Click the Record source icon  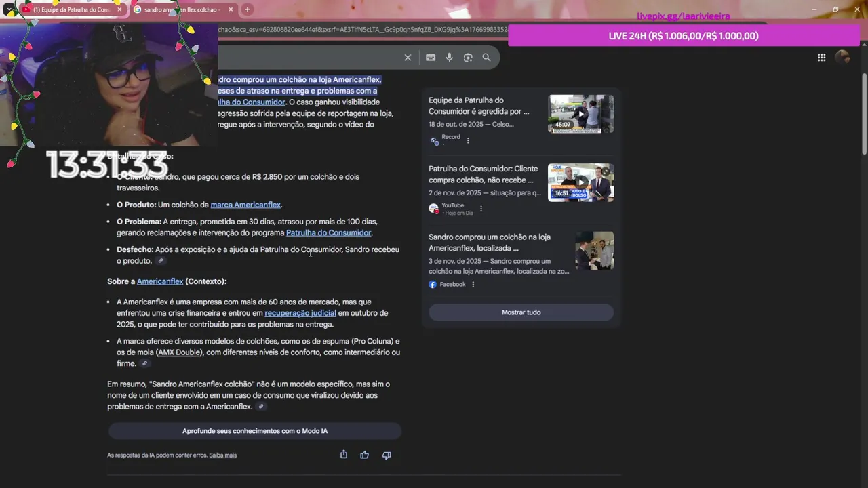coord(434,141)
